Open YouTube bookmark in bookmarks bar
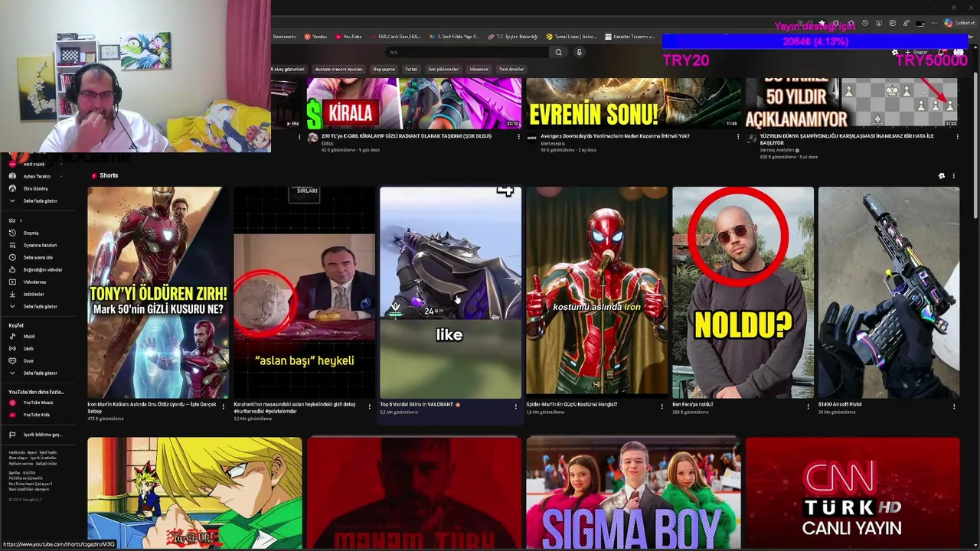The width and height of the screenshot is (980, 551). point(348,37)
